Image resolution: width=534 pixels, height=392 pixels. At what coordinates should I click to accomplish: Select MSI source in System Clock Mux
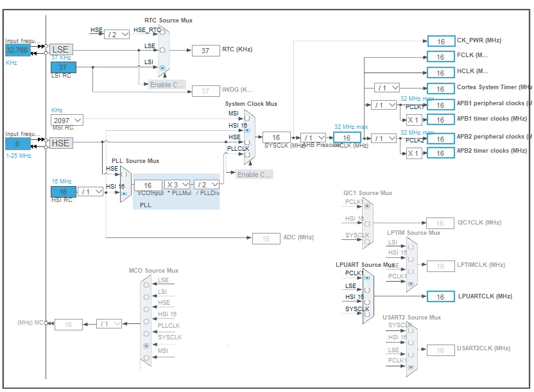(247, 119)
